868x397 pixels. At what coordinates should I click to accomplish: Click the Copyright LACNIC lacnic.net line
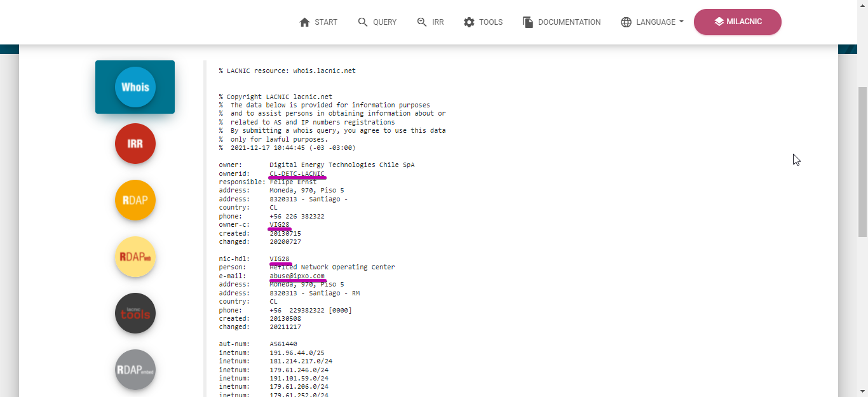[x=275, y=97]
